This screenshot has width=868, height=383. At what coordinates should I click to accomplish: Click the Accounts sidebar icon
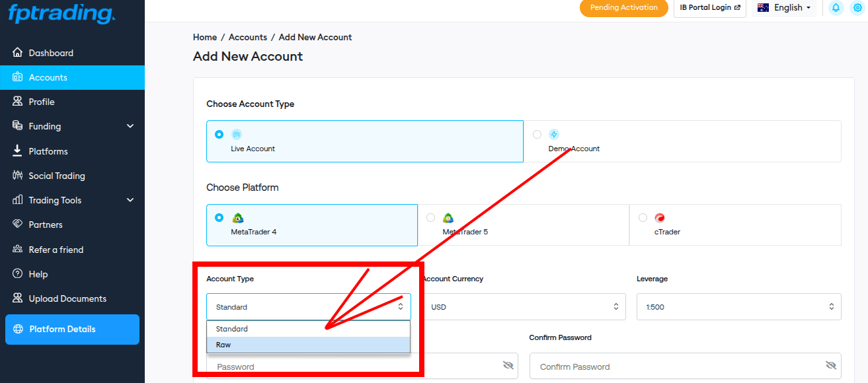tap(18, 77)
